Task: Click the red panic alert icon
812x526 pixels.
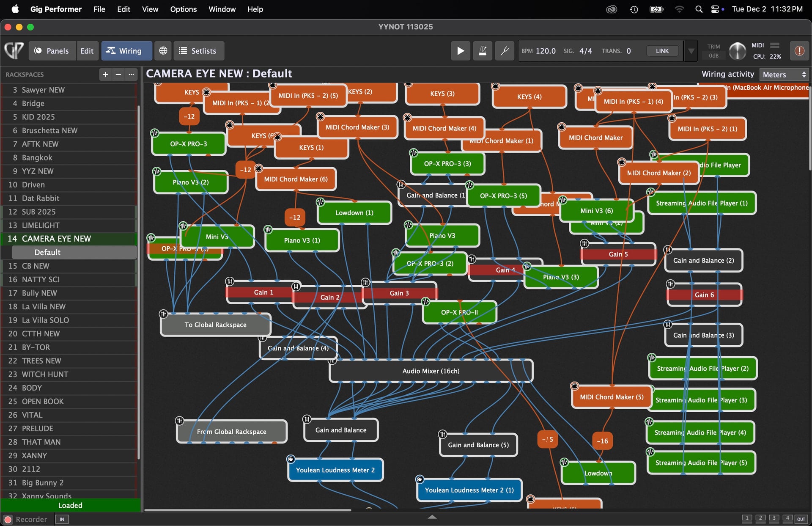Action: tap(799, 51)
